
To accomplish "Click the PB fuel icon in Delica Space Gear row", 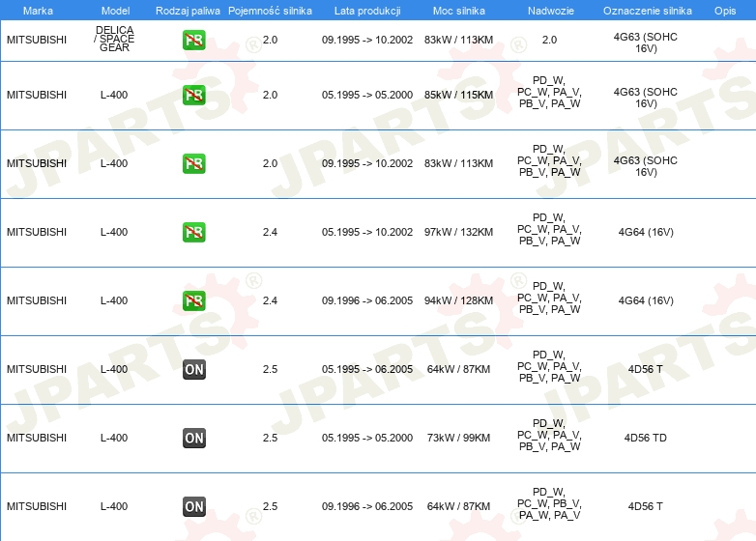I will 193,40.
